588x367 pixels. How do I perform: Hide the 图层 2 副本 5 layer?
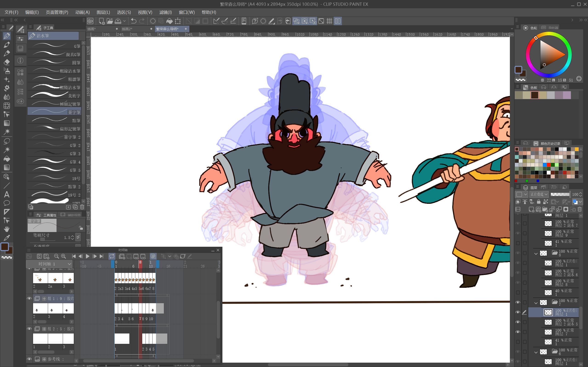click(518, 322)
